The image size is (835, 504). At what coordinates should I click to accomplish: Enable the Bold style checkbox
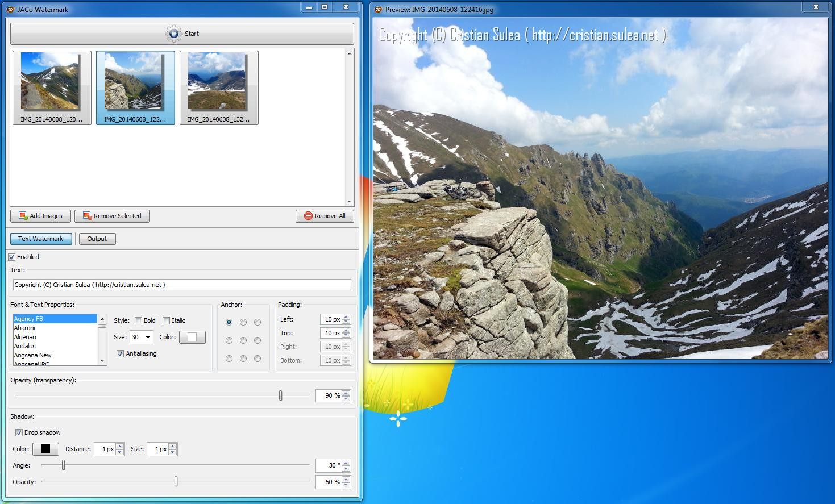tap(138, 320)
